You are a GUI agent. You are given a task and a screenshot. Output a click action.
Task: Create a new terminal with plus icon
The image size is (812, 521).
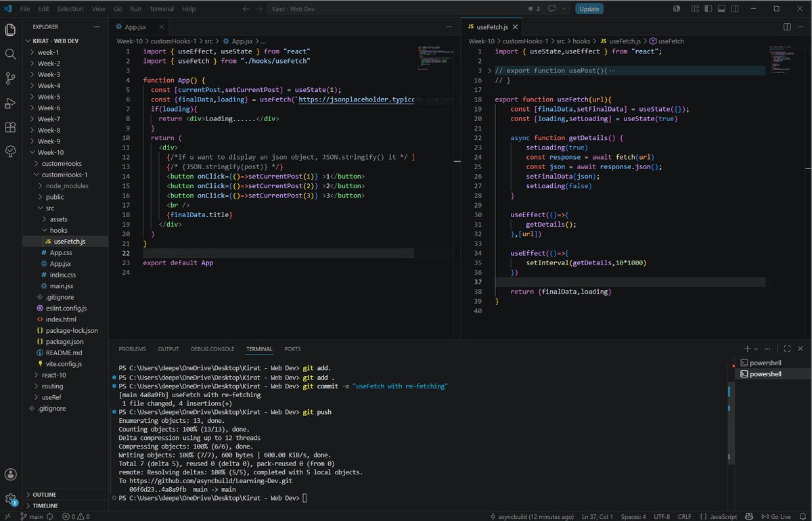(x=746, y=349)
